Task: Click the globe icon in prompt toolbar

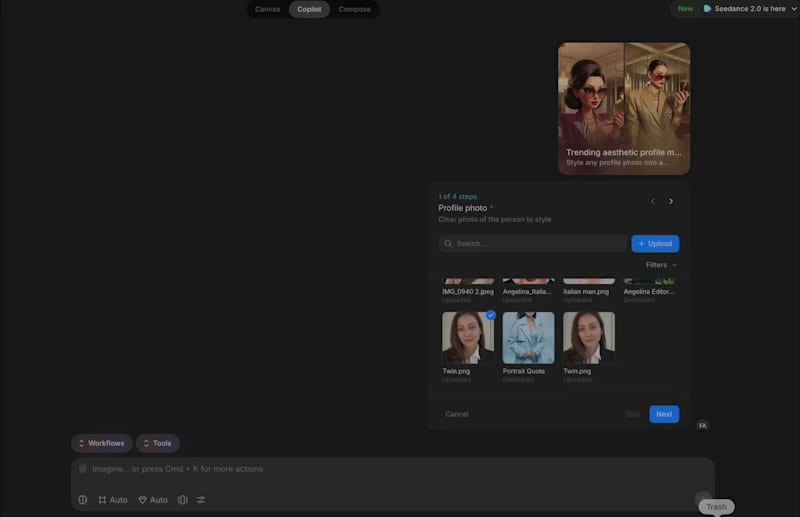Action: pyautogui.click(x=83, y=500)
